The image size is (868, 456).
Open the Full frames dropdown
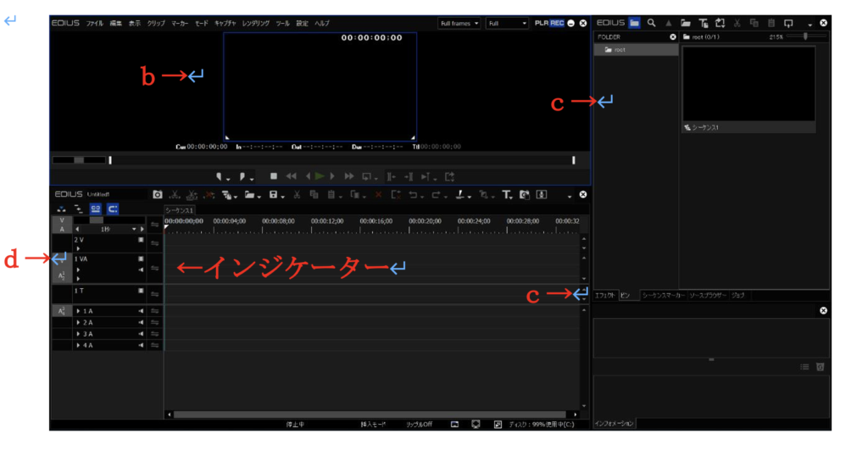tap(459, 23)
